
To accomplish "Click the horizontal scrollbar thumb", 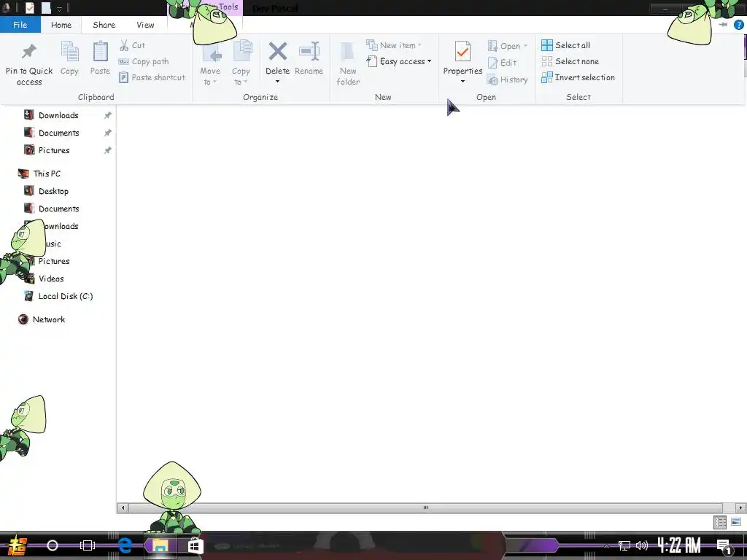I will pos(425,507).
